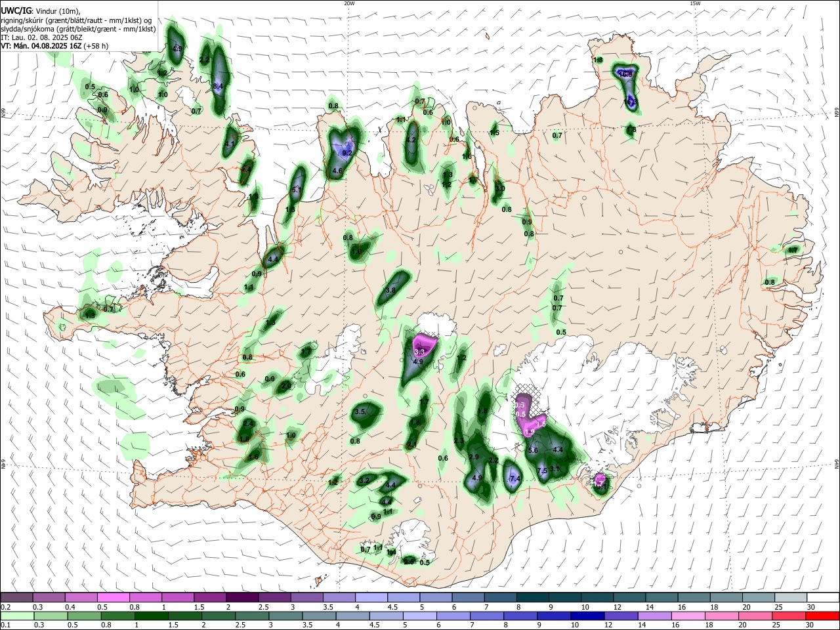Click the 4.2 precipitation value
Viewport: 840px width, 630px height.
[411, 140]
